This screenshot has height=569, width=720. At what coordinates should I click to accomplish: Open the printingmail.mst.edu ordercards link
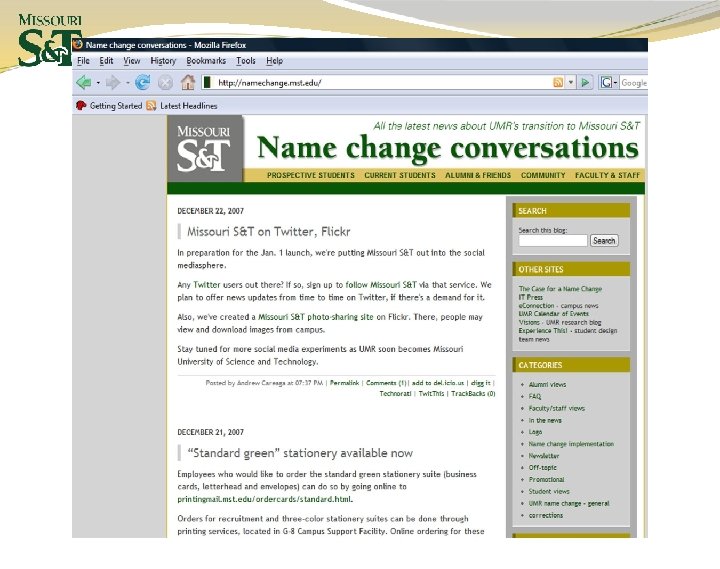pos(264,499)
